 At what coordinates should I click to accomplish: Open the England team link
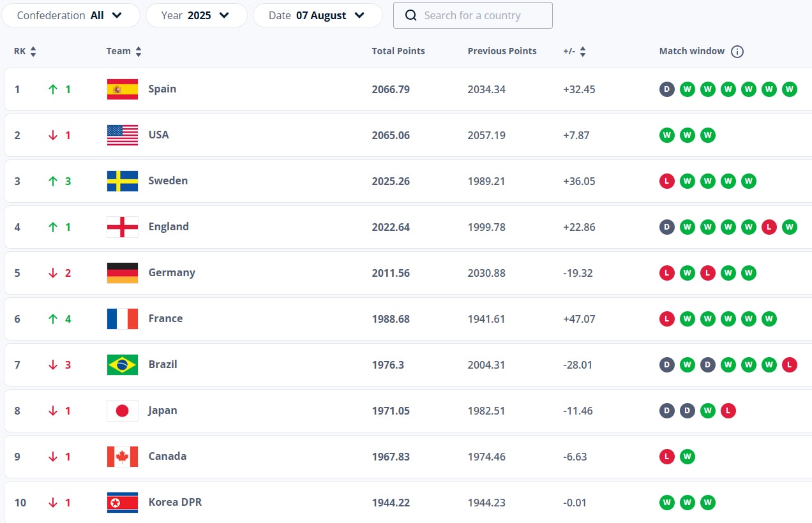coord(169,226)
